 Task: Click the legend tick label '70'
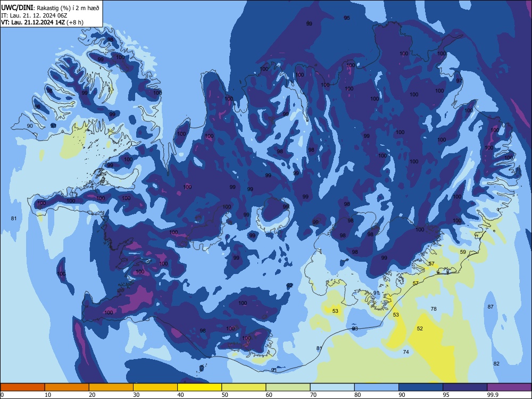coord(313,395)
